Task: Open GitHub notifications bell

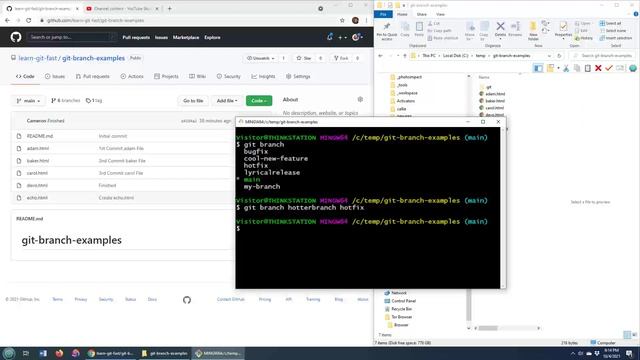Action: (x=330, y=37)
